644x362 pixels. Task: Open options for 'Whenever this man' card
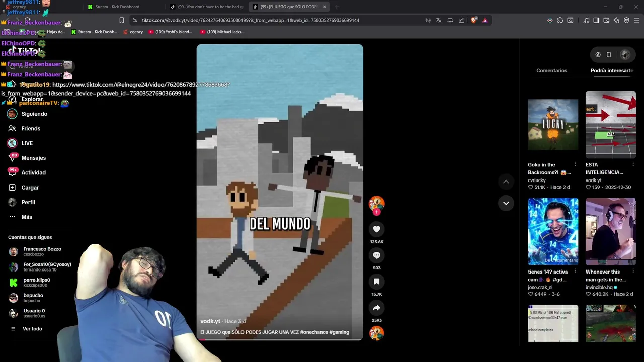click(633, 271)
